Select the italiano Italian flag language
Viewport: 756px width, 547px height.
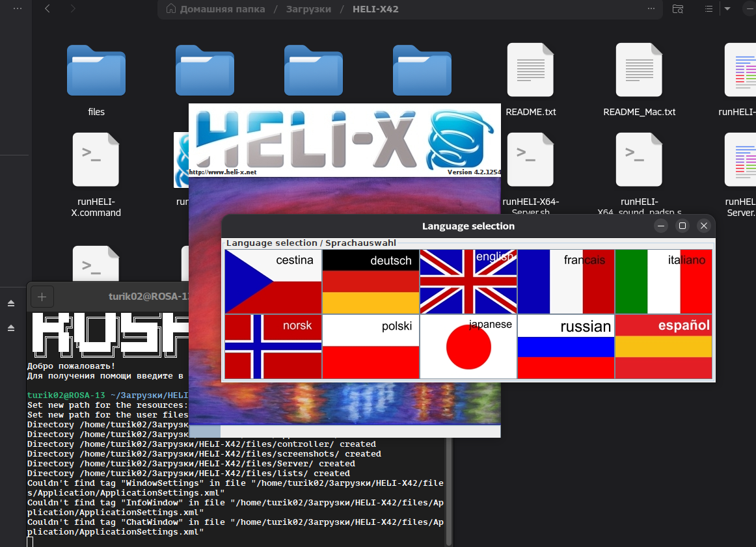[x=664, y=282]
